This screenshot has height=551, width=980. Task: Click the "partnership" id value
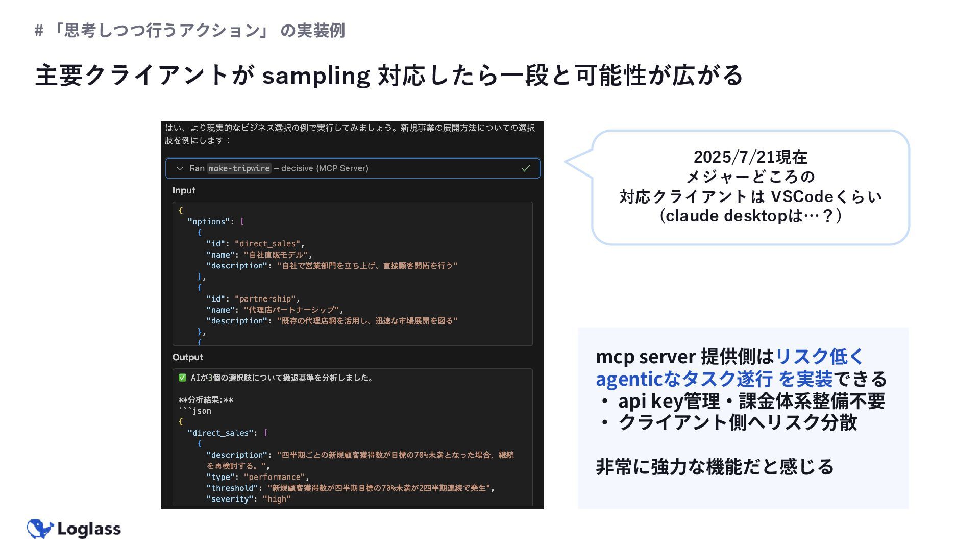tap(265, 299)
